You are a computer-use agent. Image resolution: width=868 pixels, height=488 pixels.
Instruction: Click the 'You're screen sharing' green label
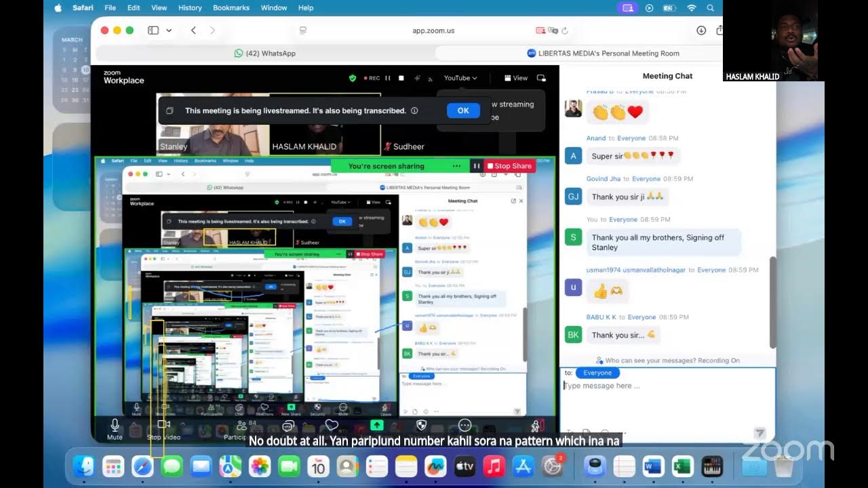[386, 166]
